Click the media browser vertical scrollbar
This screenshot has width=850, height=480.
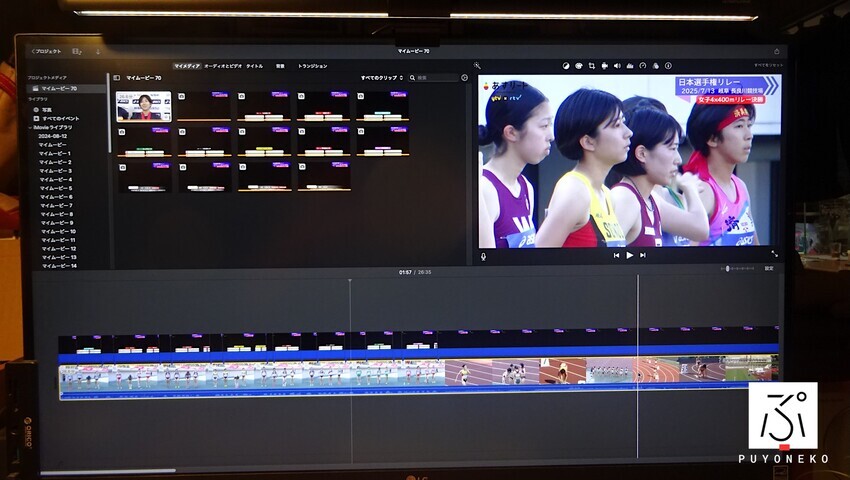pos(470,174)
